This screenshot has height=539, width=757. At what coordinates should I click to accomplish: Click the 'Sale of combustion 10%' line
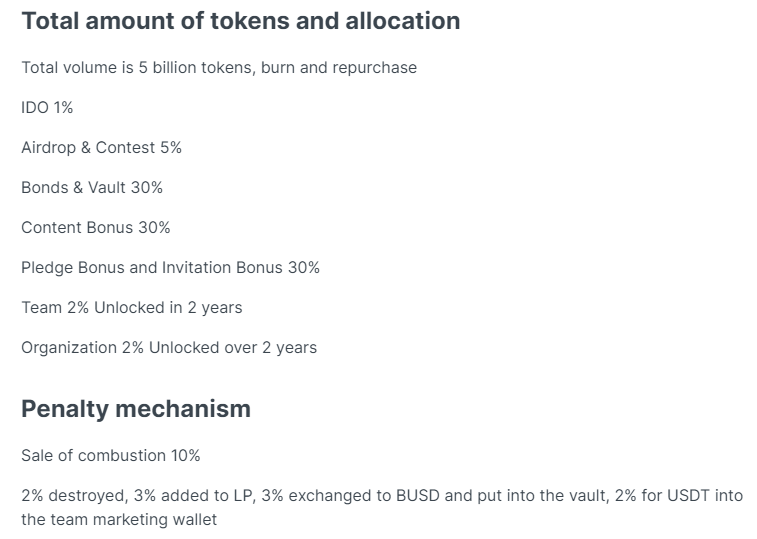click(x=111, y=456)
